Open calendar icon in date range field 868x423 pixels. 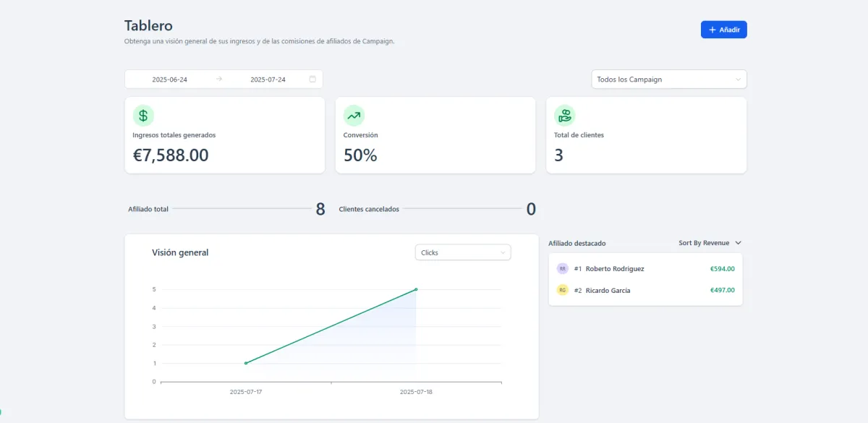(x=312, y=80)
